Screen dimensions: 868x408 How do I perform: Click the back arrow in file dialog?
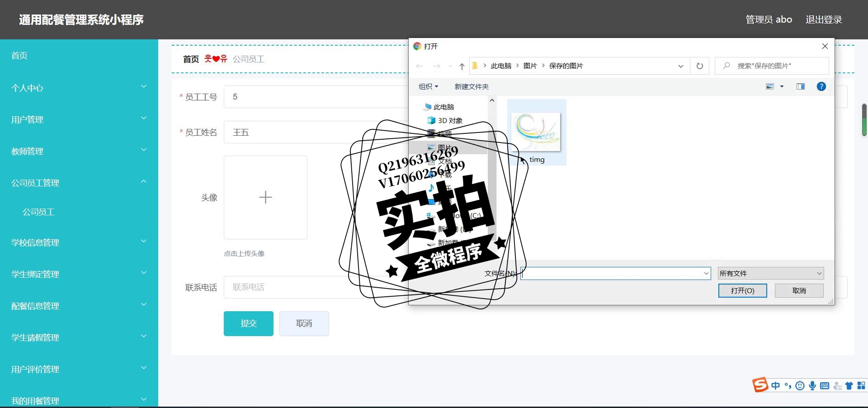coord(420,66)
